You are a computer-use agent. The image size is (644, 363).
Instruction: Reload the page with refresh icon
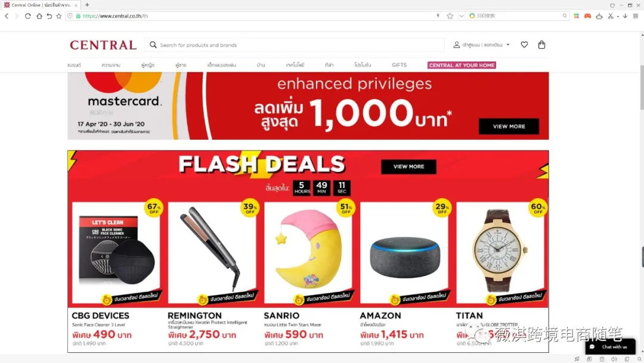coord(27,16)
